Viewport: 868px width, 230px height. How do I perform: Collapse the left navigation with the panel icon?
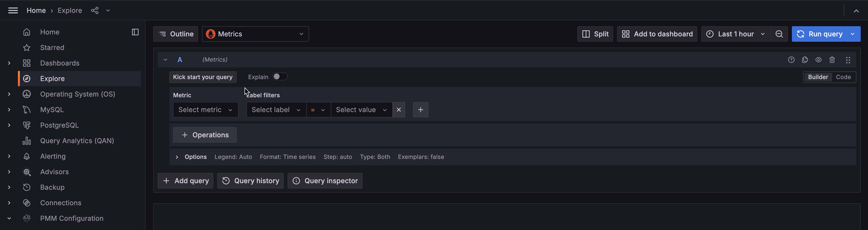(x=135, y=32)
